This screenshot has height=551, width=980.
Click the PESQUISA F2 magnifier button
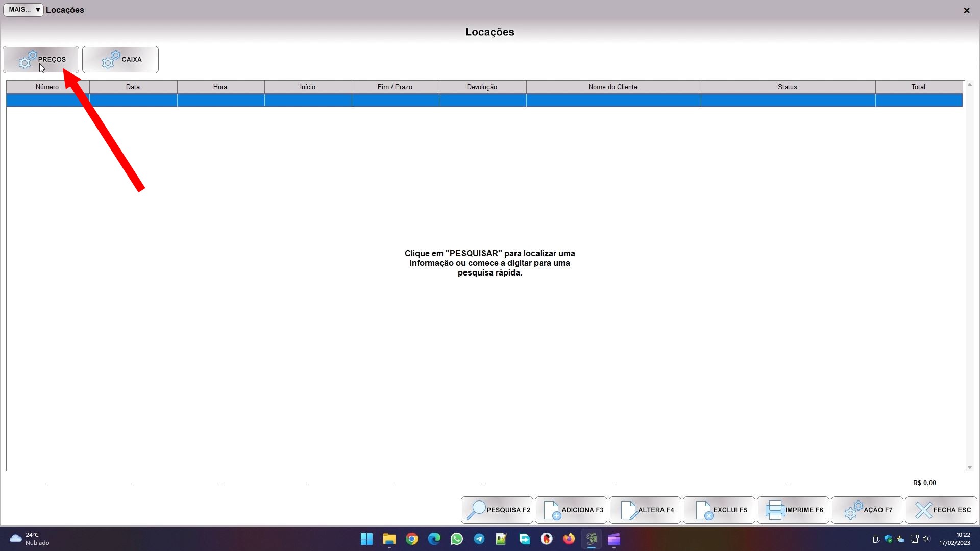[497, 510]
